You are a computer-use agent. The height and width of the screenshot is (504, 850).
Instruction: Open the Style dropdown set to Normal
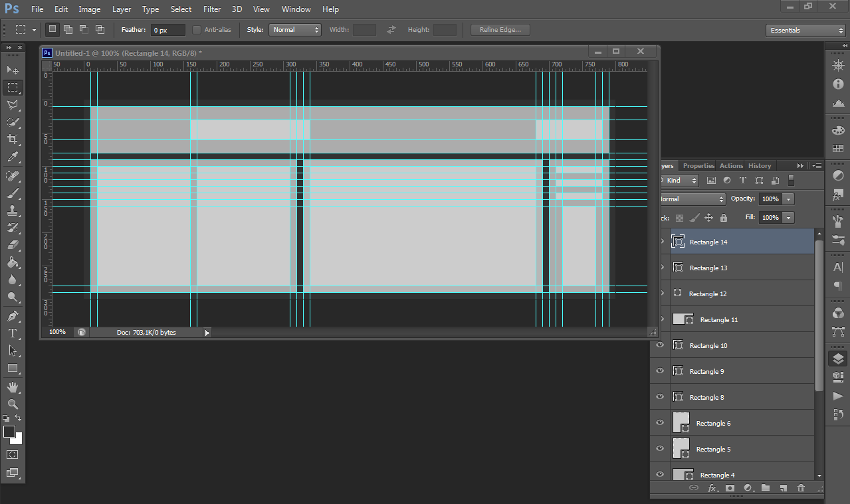(x=294, y=30)
